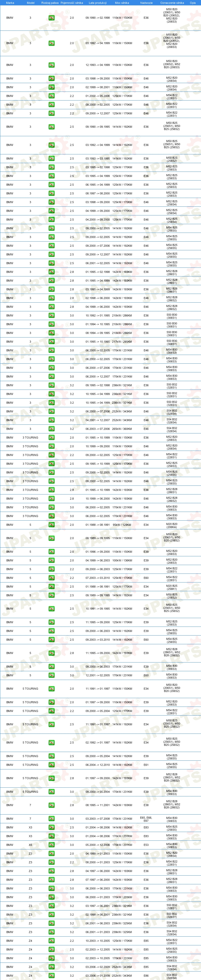Click the Moc silnika column header
The width and height of the screenshot is (201, 980).
click(122, 3)
